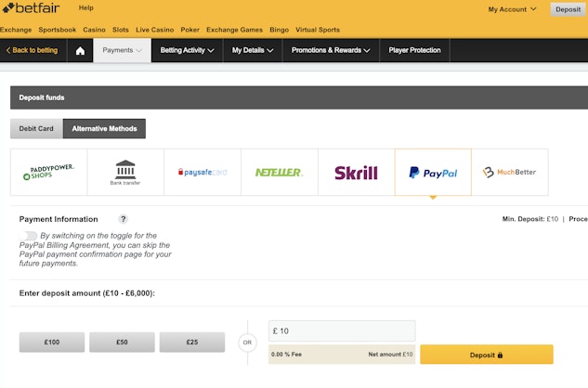The width and height of the screenshot is (588, 388).
Task: Open Promotions & Rewards dropdown
Action: click(332, 50)
